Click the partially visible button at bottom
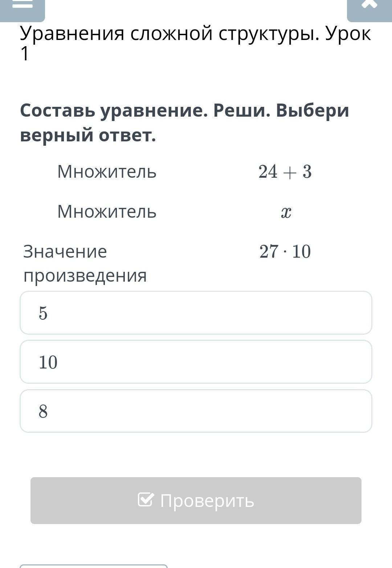 pyautogui.click(x=94, y=566)
